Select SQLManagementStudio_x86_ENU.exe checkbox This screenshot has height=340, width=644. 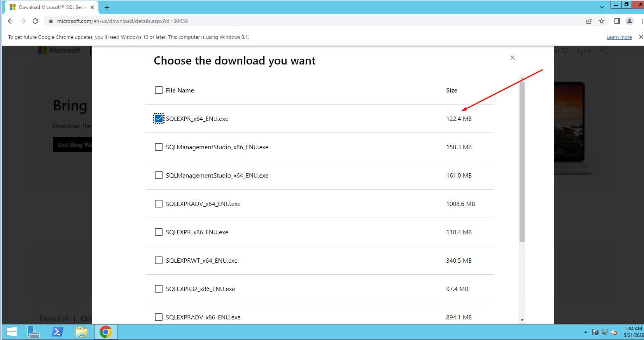click(x=159, y=147)
